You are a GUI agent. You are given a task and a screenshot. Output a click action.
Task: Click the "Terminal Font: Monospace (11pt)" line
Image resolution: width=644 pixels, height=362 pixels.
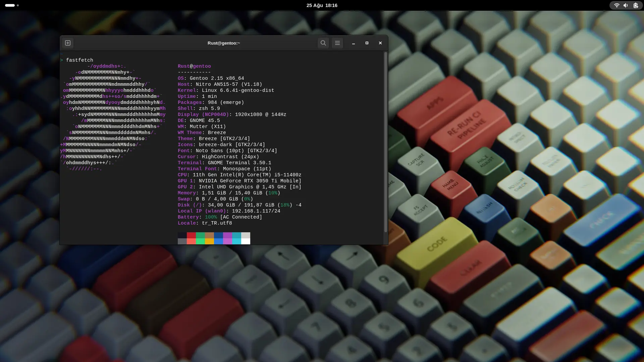point(224,169)
